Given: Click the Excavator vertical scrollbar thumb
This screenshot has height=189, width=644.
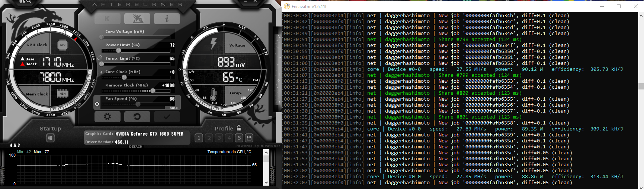Looking at the screenshot, I should point(641,86).
